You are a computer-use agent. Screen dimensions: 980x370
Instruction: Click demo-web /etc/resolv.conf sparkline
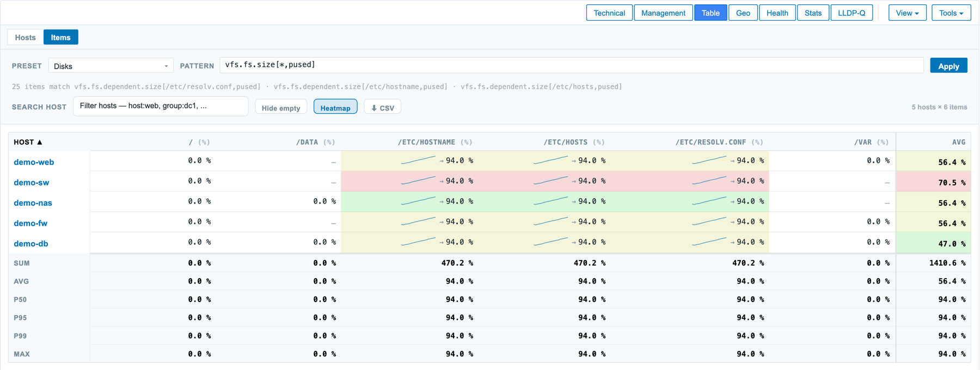tap(709, 160)
